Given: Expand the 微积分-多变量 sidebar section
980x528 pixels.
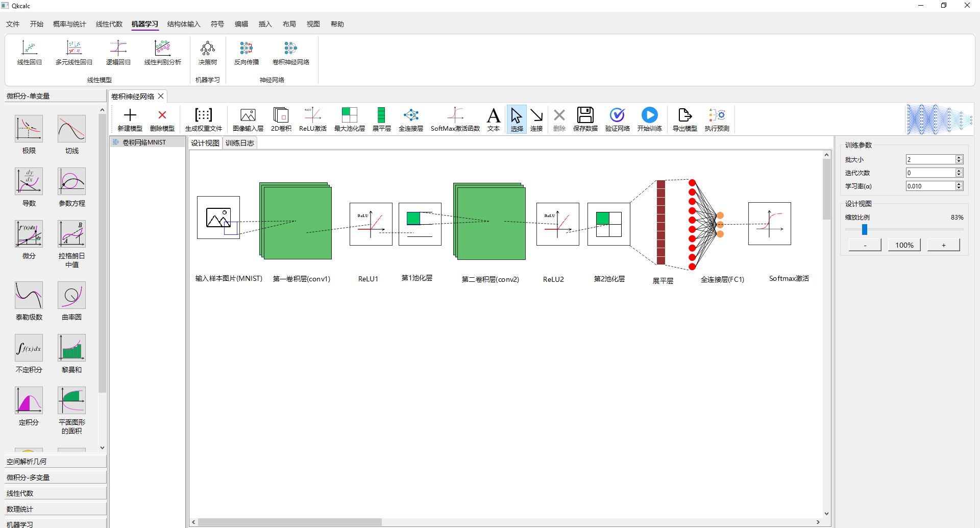Looking at the screenshot, I should tap(55, 477).
